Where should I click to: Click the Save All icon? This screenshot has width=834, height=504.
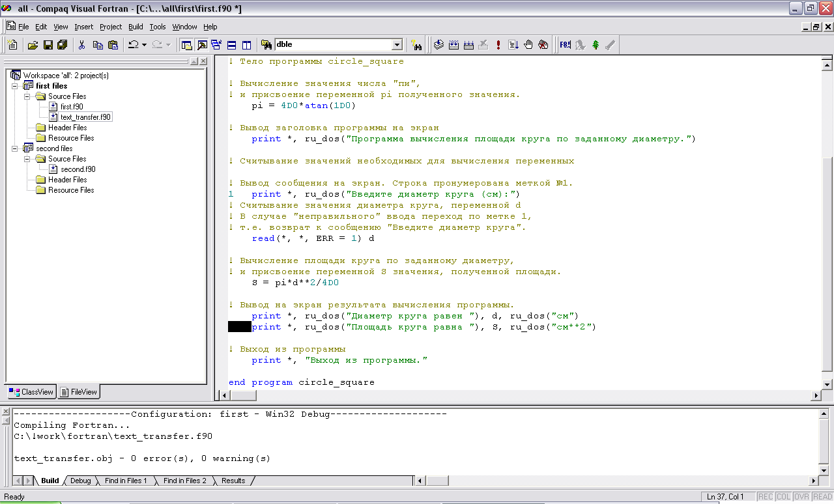point(63,45)
